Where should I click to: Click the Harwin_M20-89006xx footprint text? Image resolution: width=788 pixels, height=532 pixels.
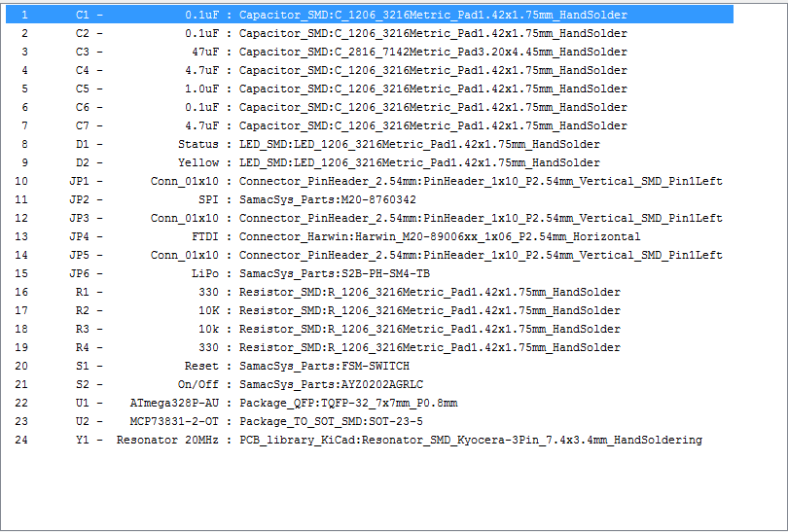[x=440, y=236]
